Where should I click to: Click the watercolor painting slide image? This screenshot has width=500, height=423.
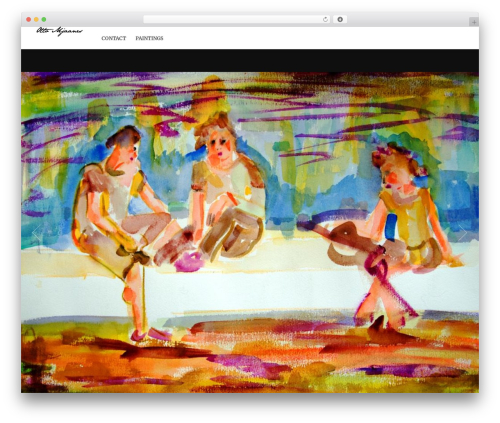click(x=250, y=232)
